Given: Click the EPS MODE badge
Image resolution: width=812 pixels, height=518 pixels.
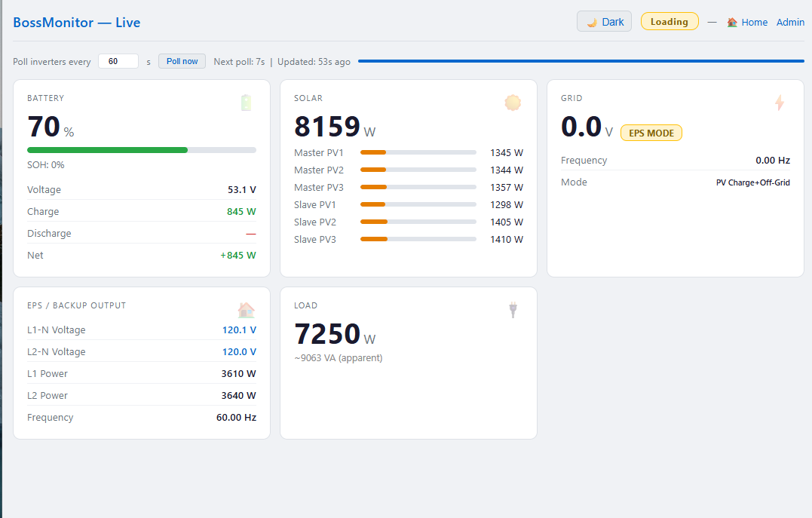Looking at the screenshot, I should (651, 133).
